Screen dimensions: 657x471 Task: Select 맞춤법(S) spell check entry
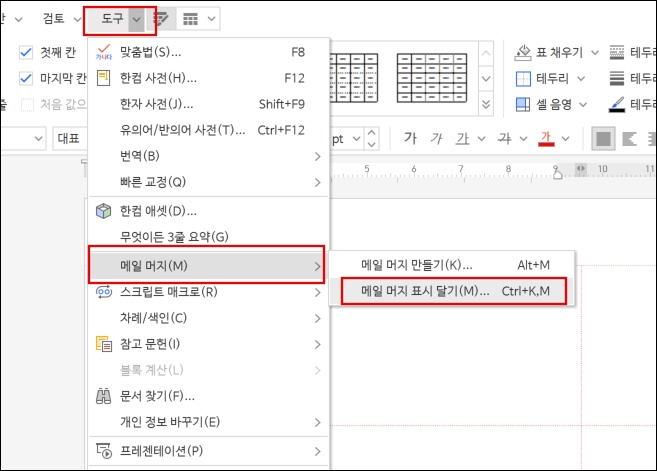pos(209,52)
